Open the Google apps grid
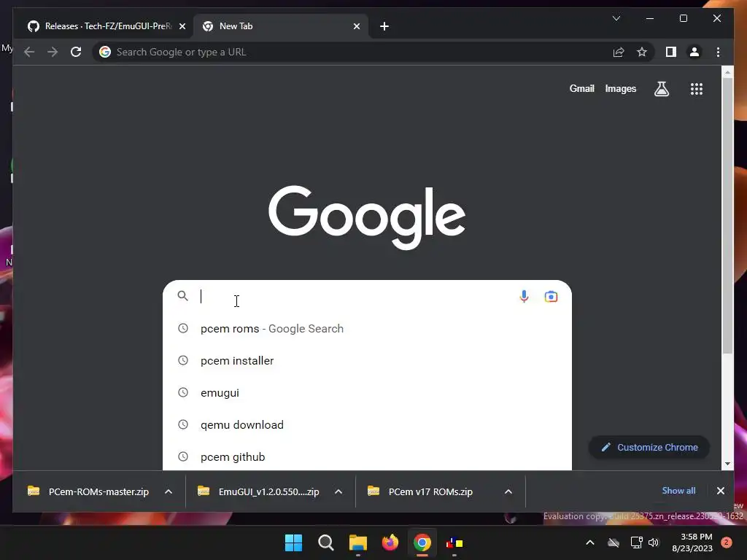Viewport: 747px width, 560px height. click(697, 88)
